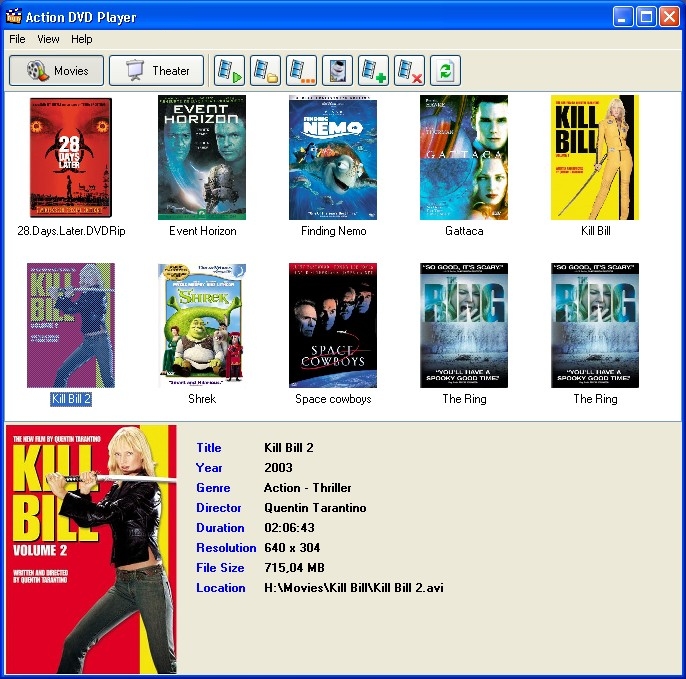The image size is (686, 679).
Task: Click the Resolution value 640 x 304
Action: coord(292,548)
